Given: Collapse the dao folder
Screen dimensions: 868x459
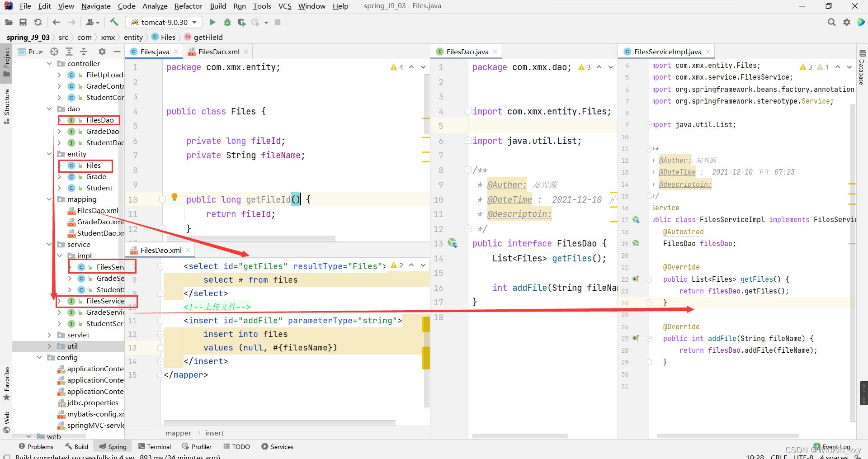Looking at the screenshot, I should [x=49, y=109].
